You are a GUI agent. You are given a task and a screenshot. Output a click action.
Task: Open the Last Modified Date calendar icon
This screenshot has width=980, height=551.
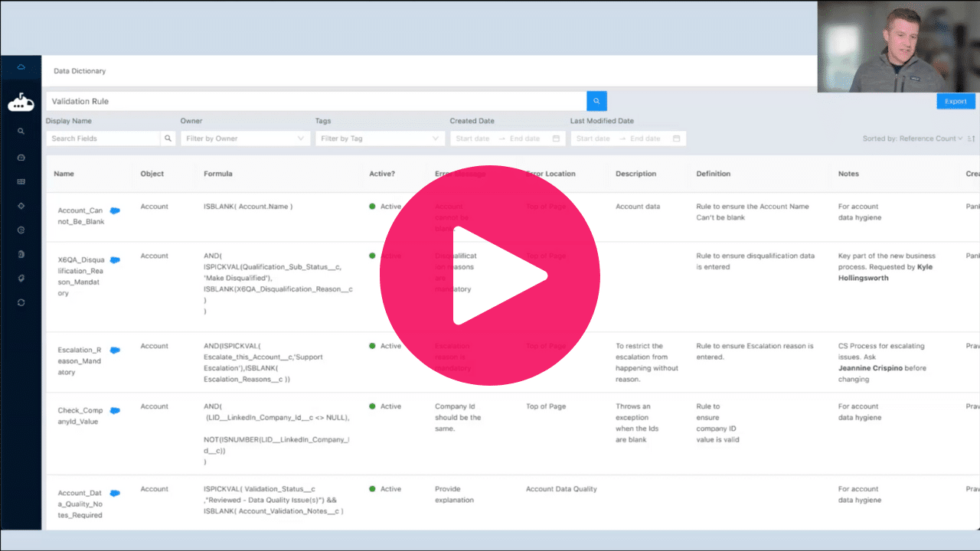point(676,139)
